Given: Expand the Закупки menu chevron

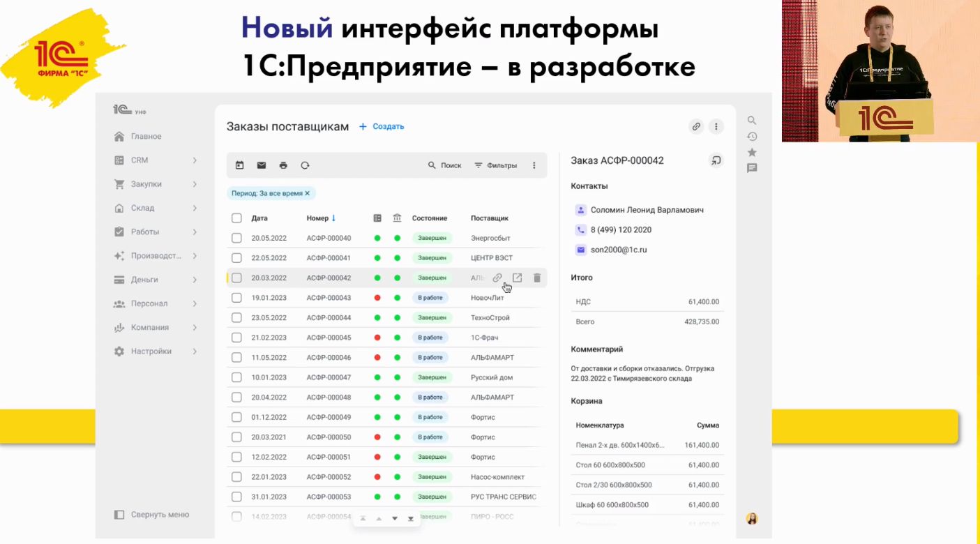Looking at the screenshot, I should 195,184.
